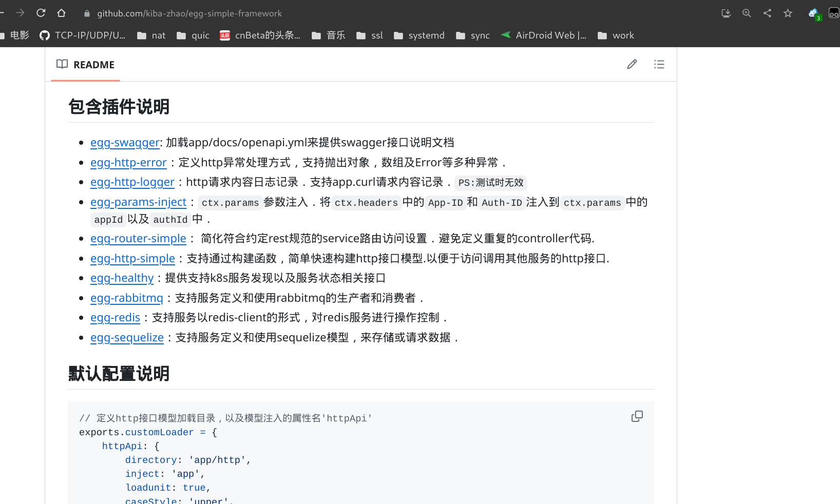
Task: Open the egg-http-error link
Action: [x=128, y=163]
